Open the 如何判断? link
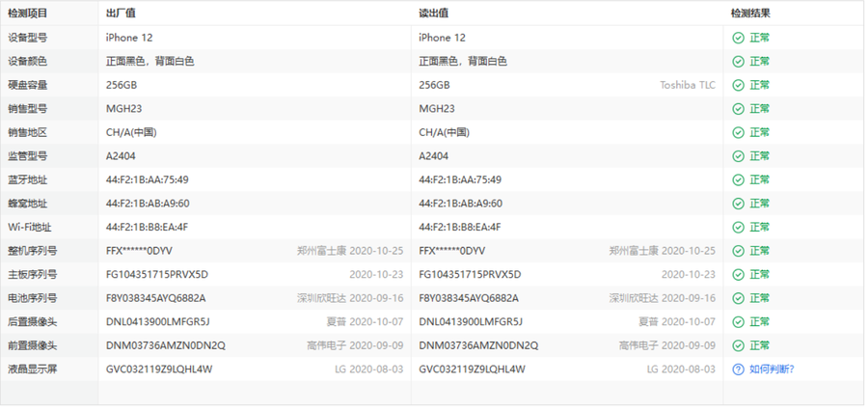The height and width of the screenshot is (411, 868). pyautogui.click(x=773, y=370)
